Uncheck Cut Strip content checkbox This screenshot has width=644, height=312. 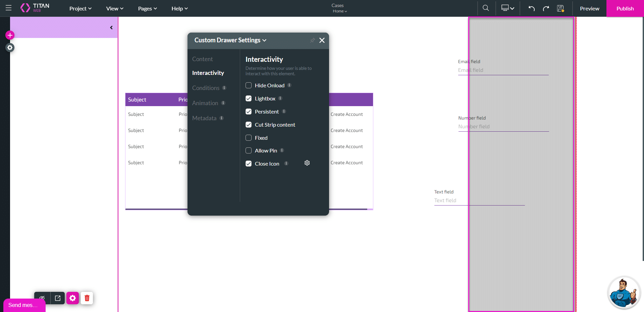click(249, 125)
